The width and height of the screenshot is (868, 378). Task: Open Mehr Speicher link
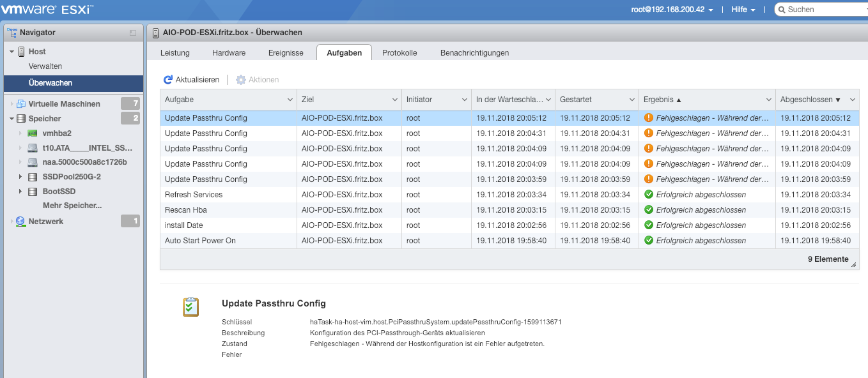point(72,206)
